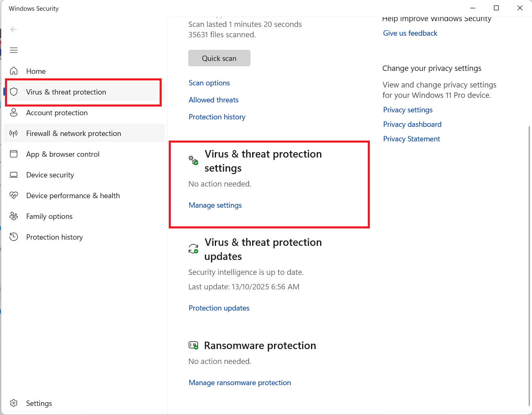Click the Device performance heart icon

click(x=14, y=196)
